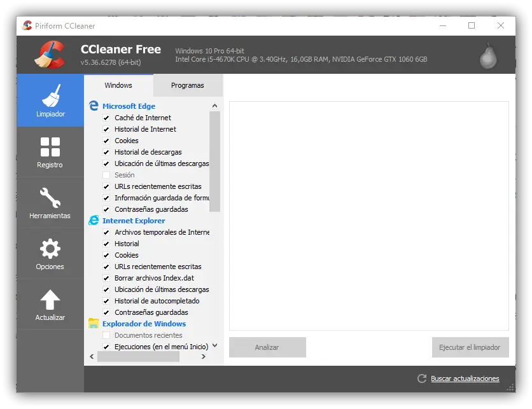Click horizontal scroll left arrow

92,356
